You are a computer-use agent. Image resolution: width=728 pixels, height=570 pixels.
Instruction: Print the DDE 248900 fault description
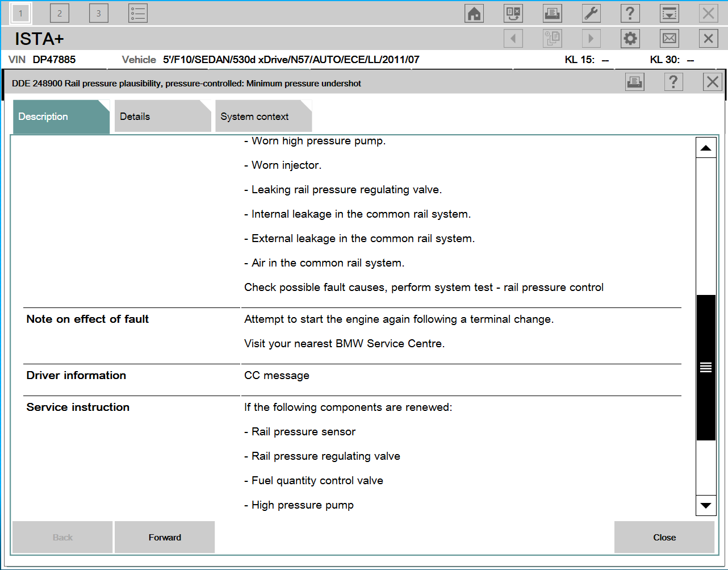click(634, 82)
